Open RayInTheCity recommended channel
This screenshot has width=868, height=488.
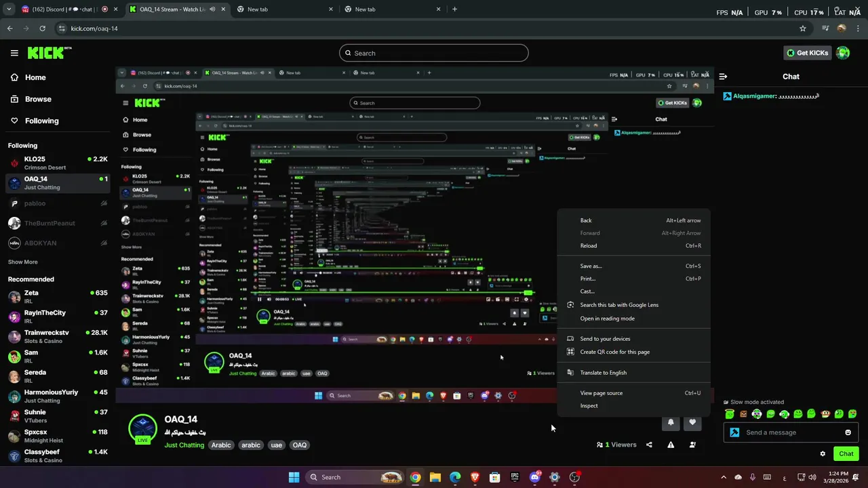point(57,317)
